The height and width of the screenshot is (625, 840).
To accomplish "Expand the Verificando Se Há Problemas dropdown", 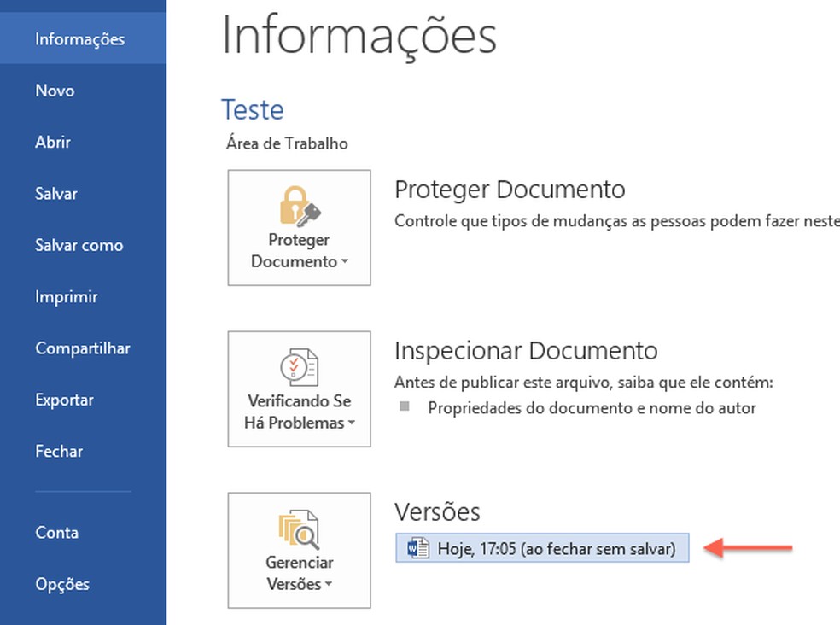I will tap(352, 423).
